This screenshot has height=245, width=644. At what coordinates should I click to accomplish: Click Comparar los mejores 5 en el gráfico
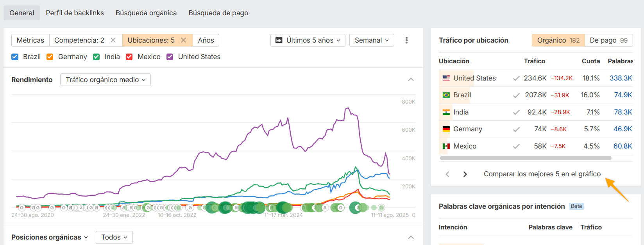[x=542, y=174]
